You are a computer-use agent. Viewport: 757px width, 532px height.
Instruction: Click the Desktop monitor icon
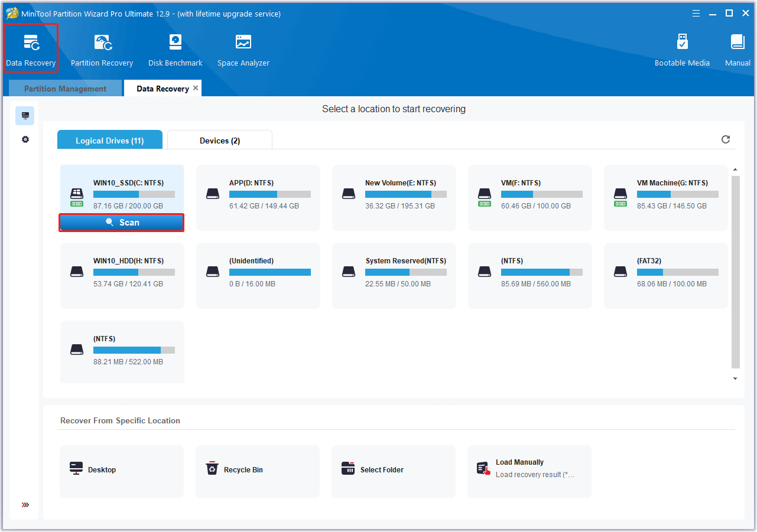pyautogui.click(x=76, y=469)
